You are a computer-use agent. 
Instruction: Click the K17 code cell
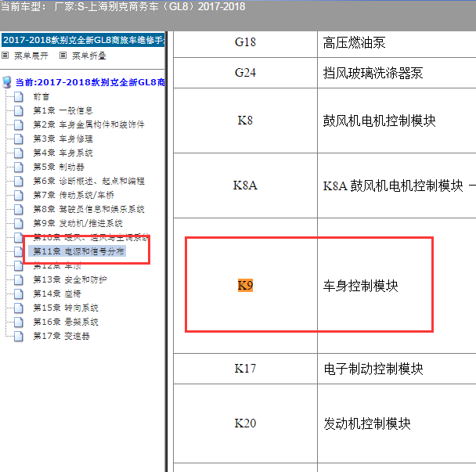[245, 369]
